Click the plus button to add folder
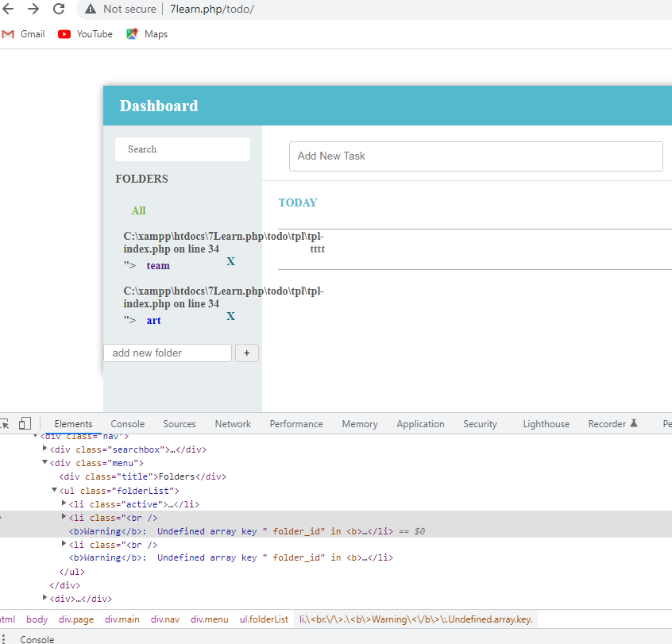Screen dimensions: 672x644 point(247,353)
